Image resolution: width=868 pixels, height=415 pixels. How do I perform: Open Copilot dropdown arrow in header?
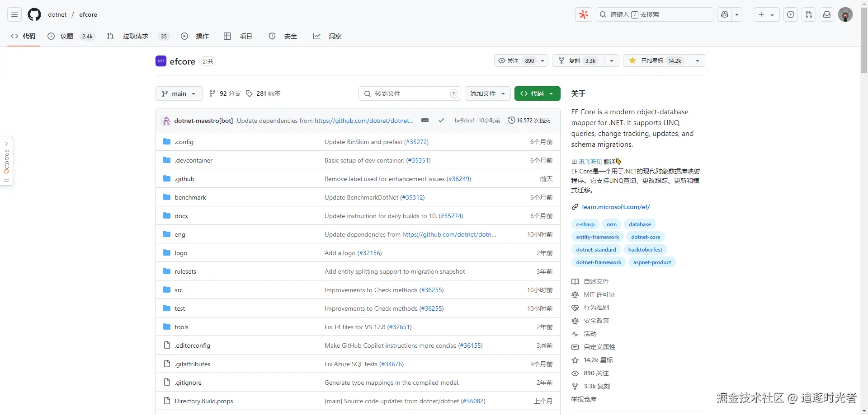click(x=737, y=14)
